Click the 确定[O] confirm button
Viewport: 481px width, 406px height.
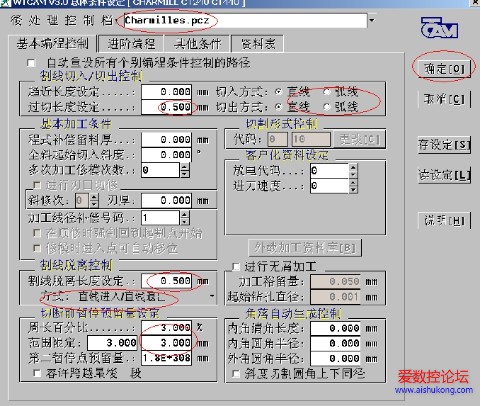444,68
